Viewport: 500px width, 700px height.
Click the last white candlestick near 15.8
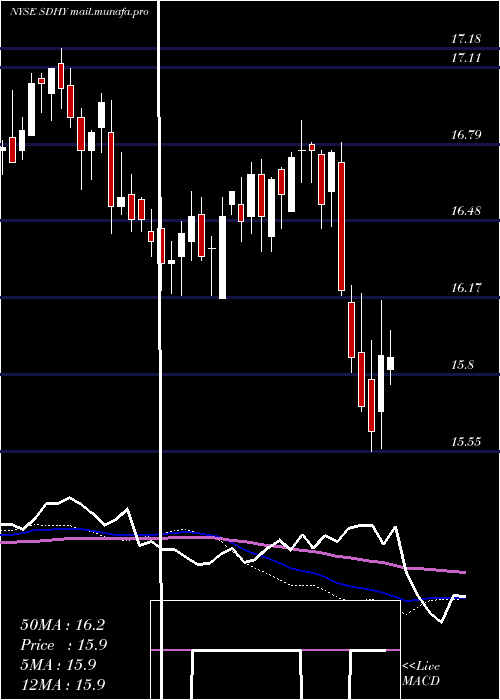(x=391, y=363)
